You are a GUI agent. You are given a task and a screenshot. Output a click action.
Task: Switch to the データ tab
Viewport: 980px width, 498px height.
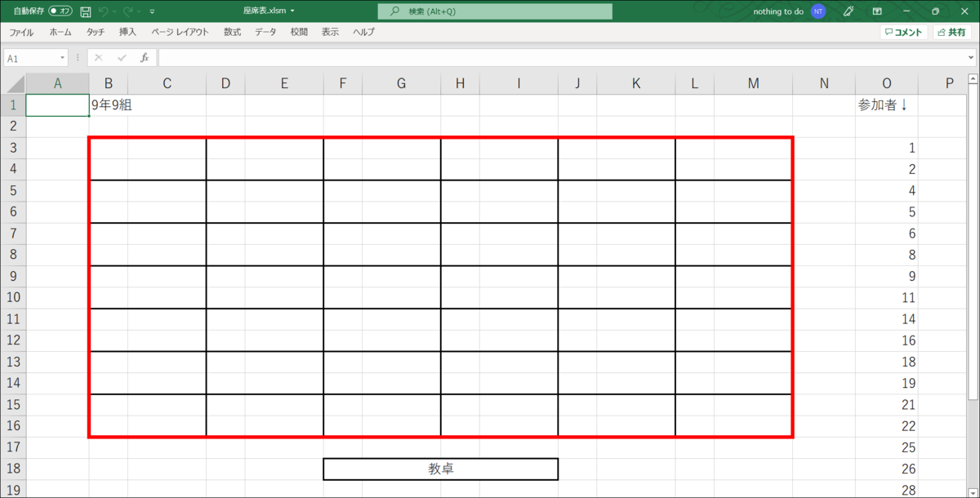click(x=265, y=32)
